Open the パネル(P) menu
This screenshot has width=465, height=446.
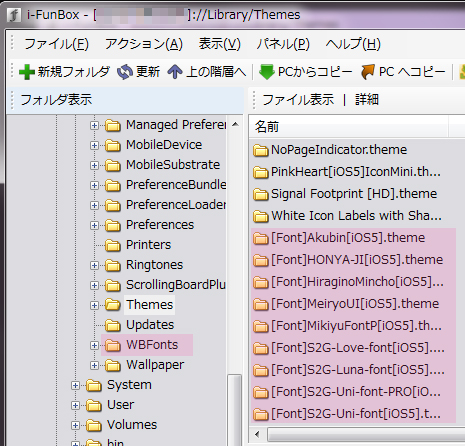(x=283, y=44)
